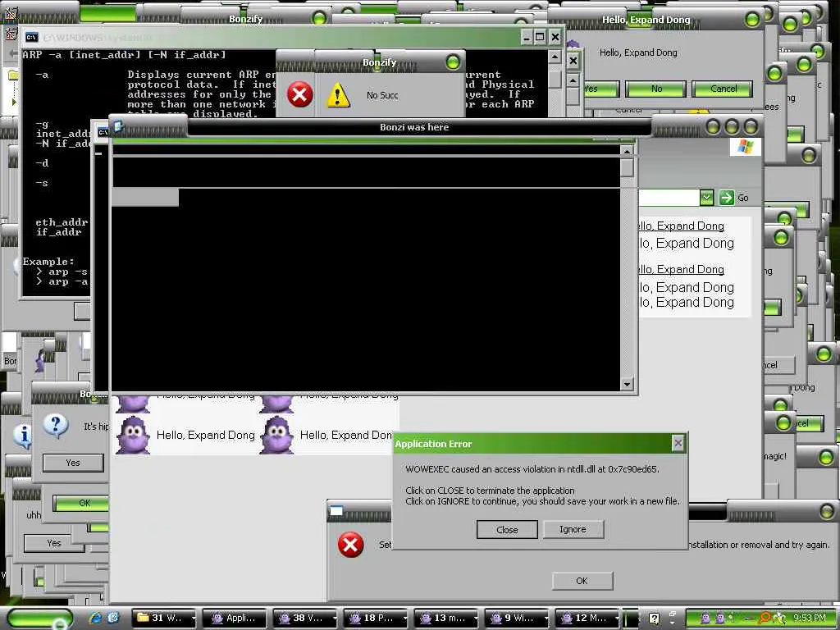
Task: Launch Internet Explorer from quick launch
Action: click(95, 619)
